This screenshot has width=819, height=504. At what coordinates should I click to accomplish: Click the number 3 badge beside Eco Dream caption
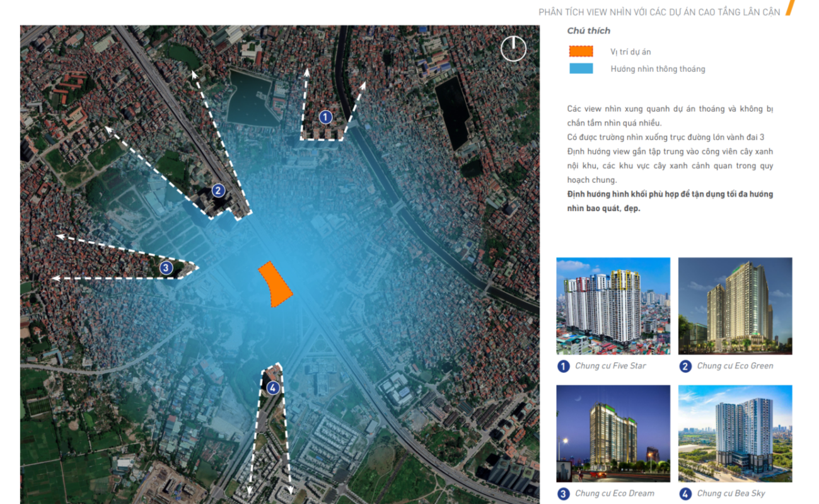click(563, 494)
